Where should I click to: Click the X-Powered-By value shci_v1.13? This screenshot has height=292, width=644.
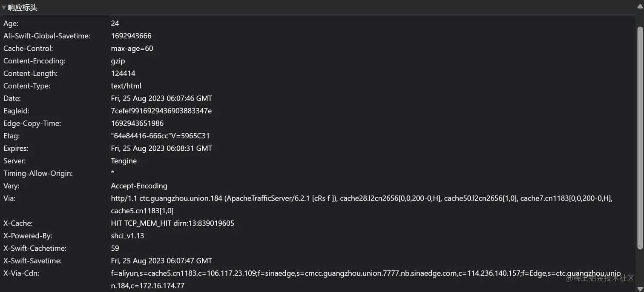tap(127, 236)
